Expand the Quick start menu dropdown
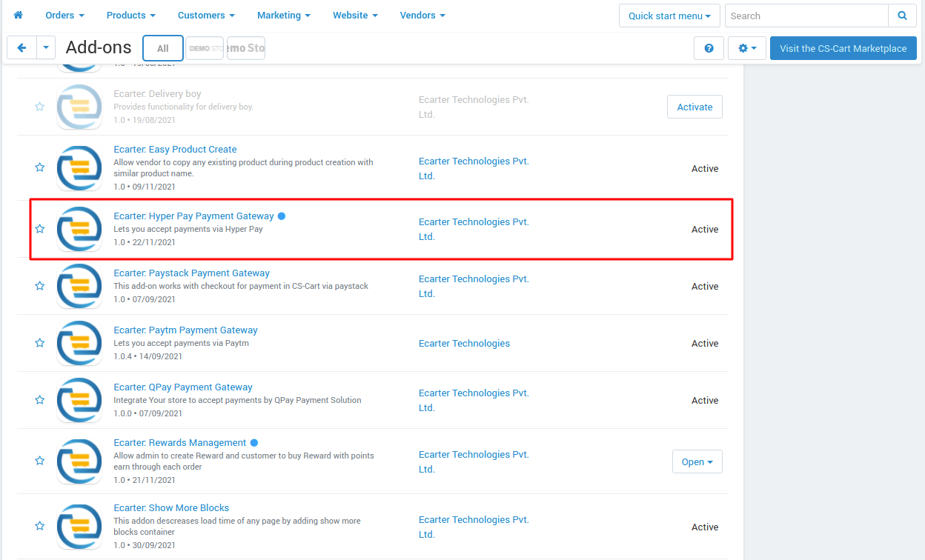Image resolution: width=925 pixels, height=560 pixels. tap(669, 16)
